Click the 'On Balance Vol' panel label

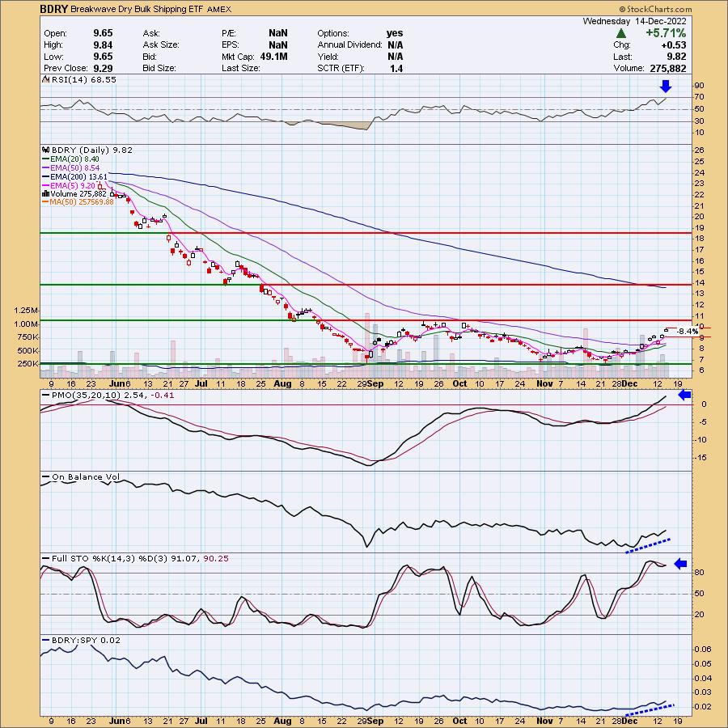pyautogui.click(x=86, y=476)
